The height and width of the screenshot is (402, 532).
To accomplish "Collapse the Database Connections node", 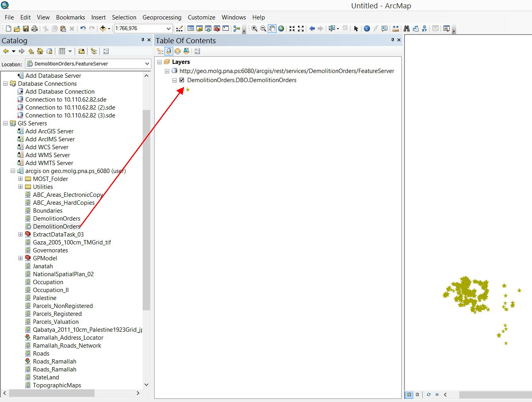I will coord(6,84).
